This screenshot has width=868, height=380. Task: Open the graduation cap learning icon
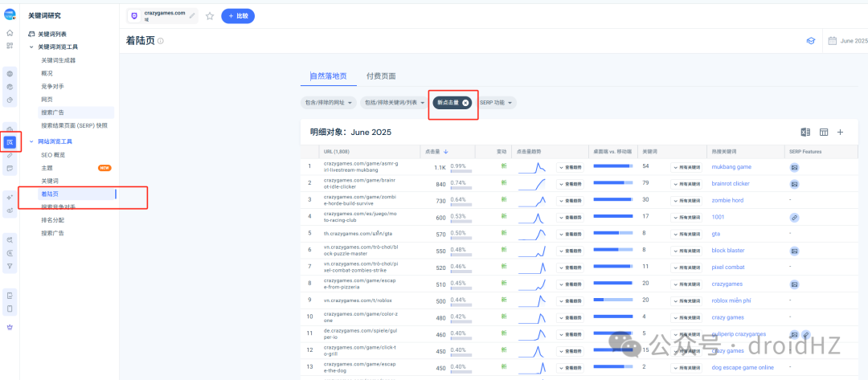(810, 41)
